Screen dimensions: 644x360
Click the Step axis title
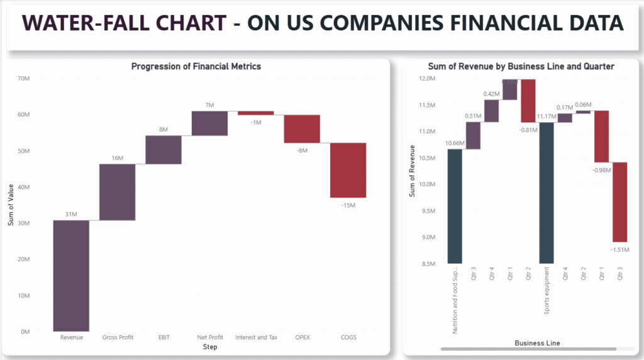point(210,347)
